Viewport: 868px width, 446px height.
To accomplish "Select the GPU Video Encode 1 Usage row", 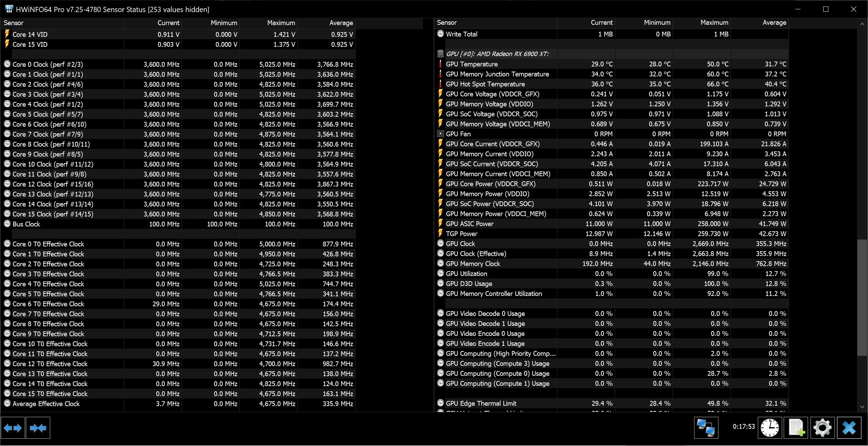I will coord(611,343).
